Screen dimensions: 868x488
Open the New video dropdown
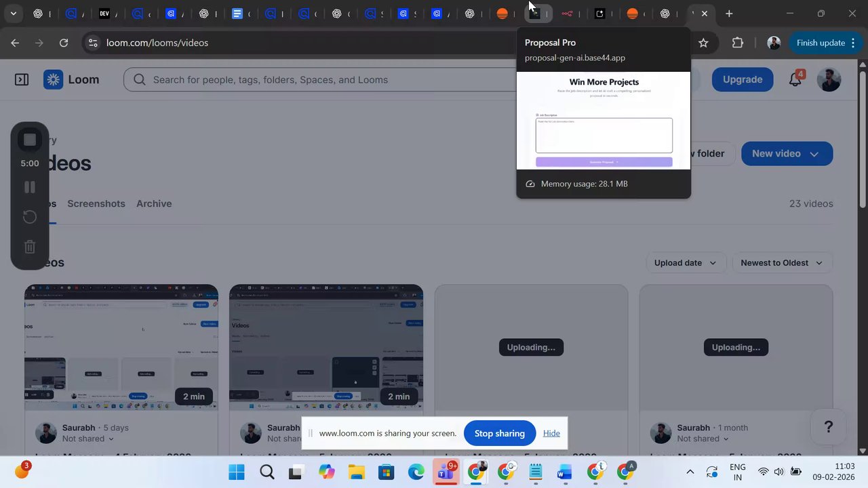787,153
